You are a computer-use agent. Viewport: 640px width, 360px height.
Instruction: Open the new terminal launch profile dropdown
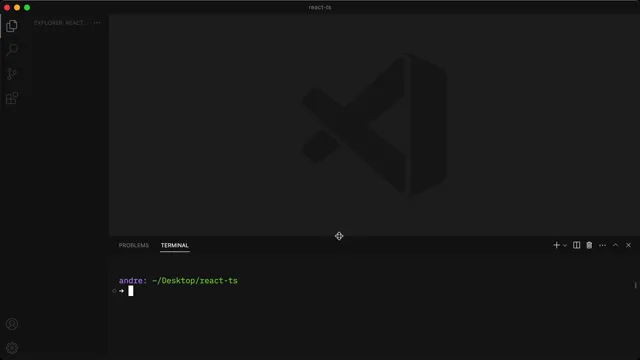click(x=565, y=246)
